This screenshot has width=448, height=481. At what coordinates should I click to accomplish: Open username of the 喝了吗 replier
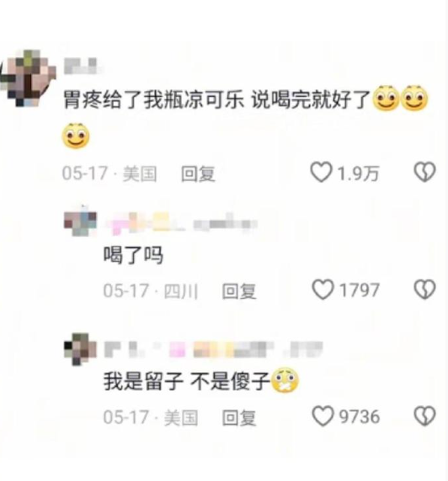(181, 223)
